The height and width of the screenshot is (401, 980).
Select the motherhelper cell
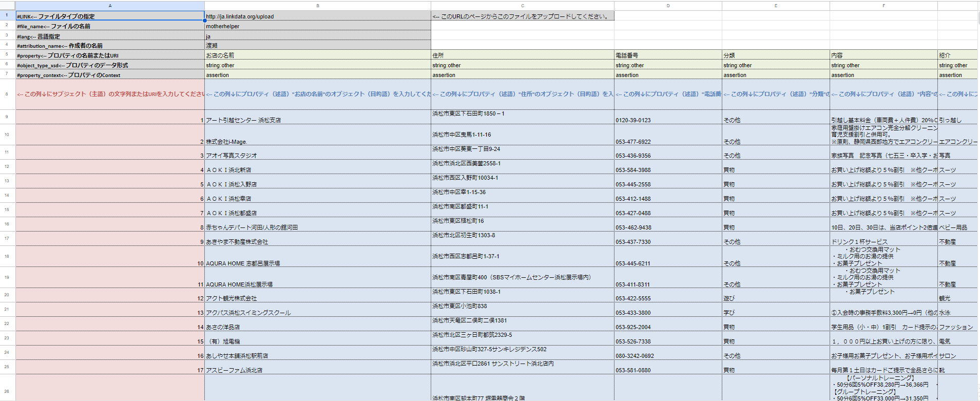point(318,26)
